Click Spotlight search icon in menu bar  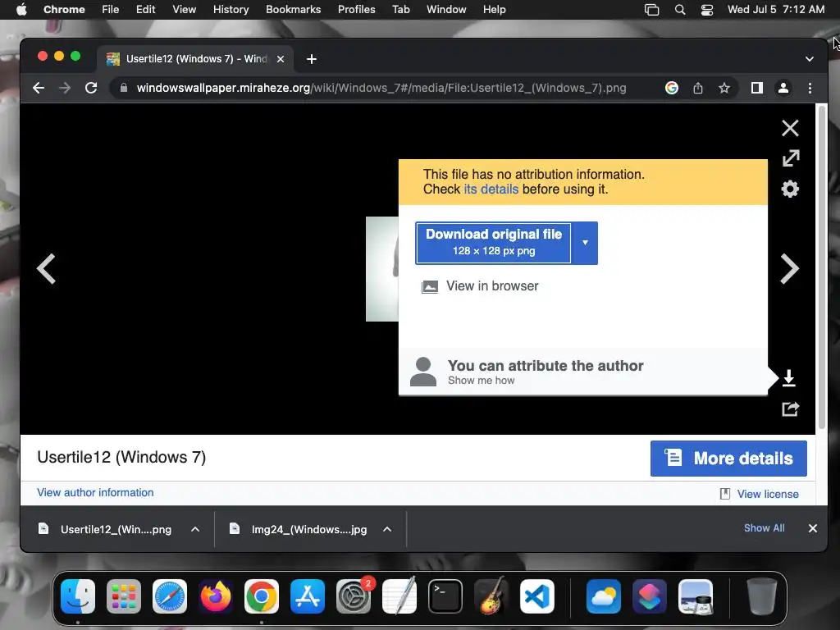pyautogui.click(x=680, y=10)
